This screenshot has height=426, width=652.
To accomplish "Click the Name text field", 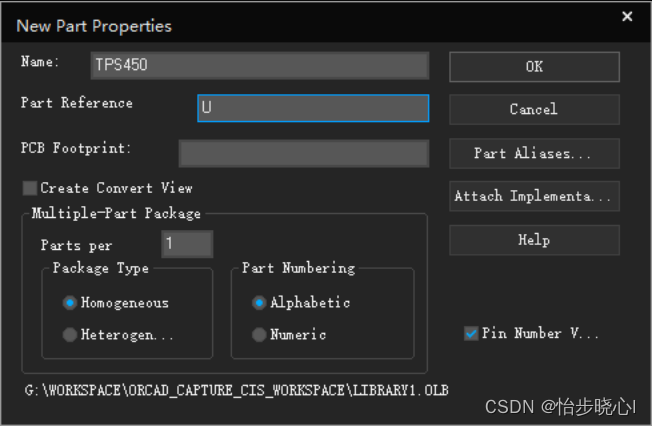I will 259,66.
